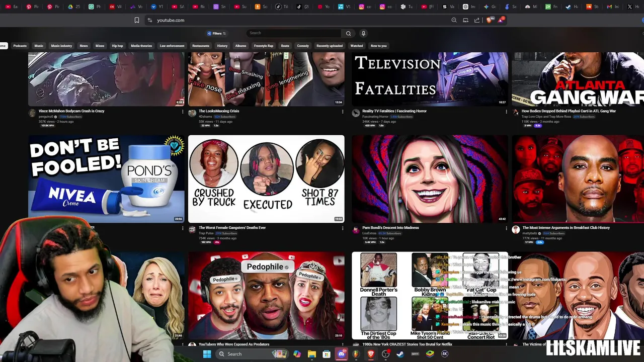Open YouTubers Who Were Exposed As Predators title
Image resolution: width=644 pixels, height=362 pixels.
click(x=234, y=344)
